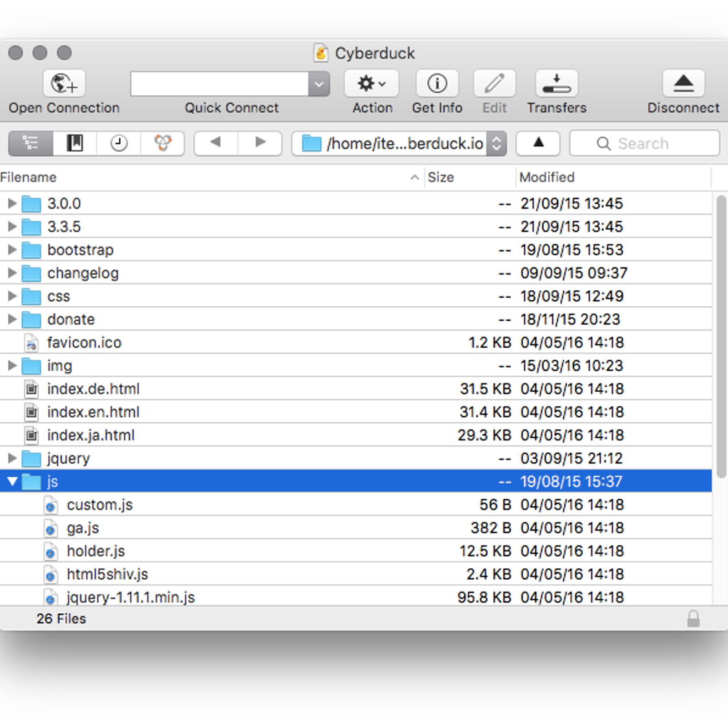Click the modified date 18/11/15 20:23
The height and width of the screenshot is (728, 728).
[570, 319]
